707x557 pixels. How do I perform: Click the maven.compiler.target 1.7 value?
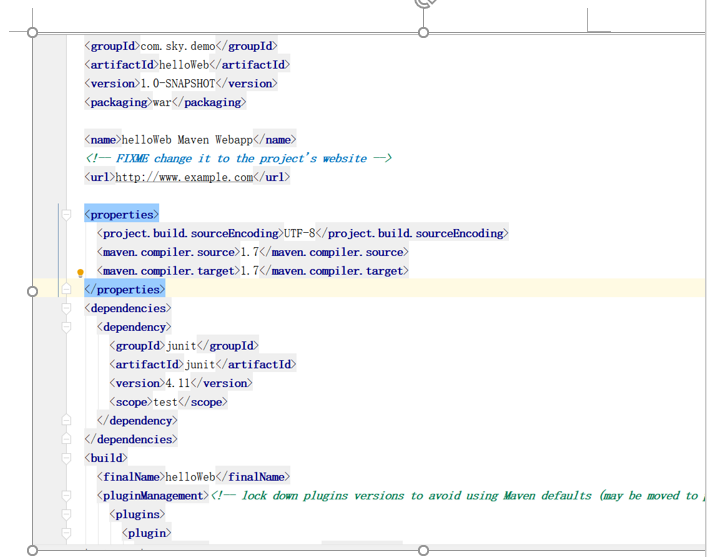click(x=250, y=271)
